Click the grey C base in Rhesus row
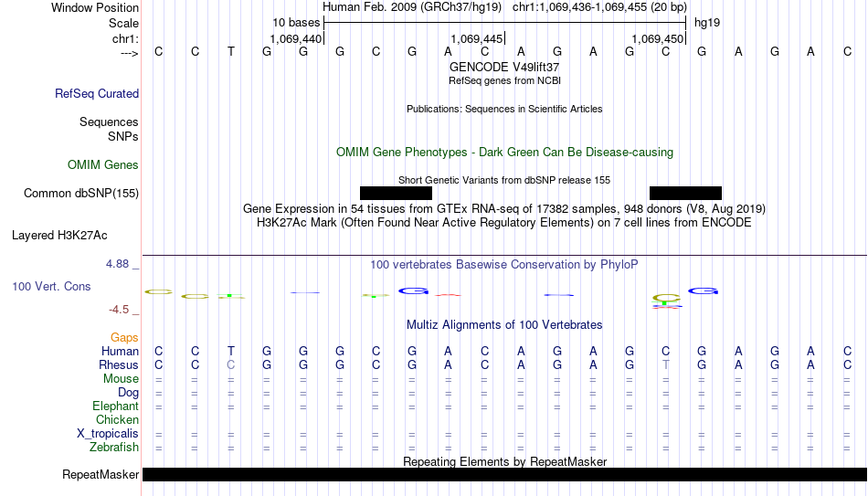Viewport: 868px width, 496px height. [x=231, y=365]
